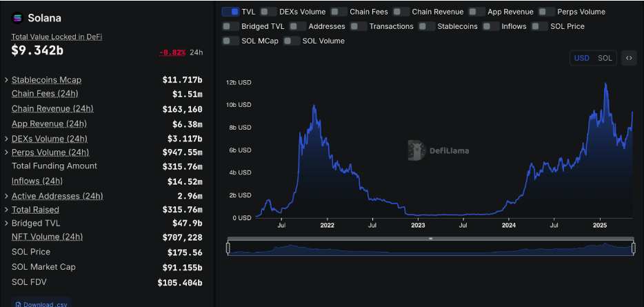Click the 12b USD y-axis label
644x307 pixels.
239,82
